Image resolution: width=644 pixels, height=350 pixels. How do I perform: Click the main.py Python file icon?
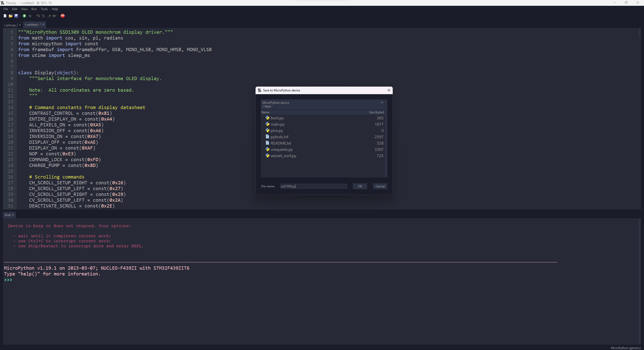(267, 124)
